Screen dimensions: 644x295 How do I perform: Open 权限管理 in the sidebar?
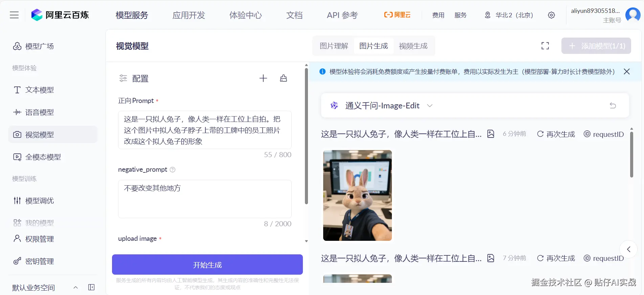(52, 239)
